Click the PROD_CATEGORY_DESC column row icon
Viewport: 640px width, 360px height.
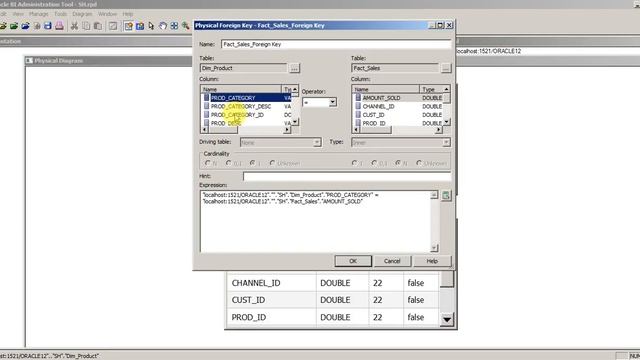[206, 106]
